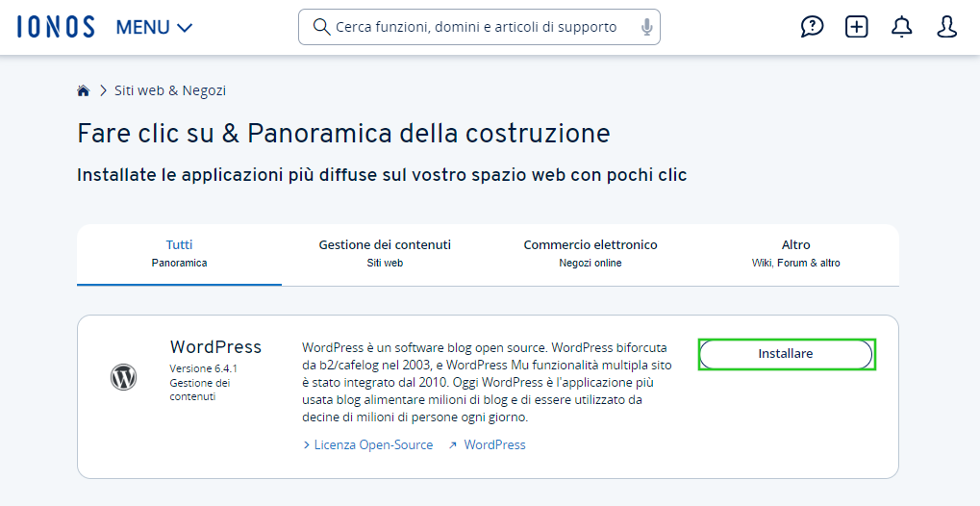Switch to the Altro tab
Viewport: 980px width, 506px height.
pyautogui.click(x=795, y=253)
